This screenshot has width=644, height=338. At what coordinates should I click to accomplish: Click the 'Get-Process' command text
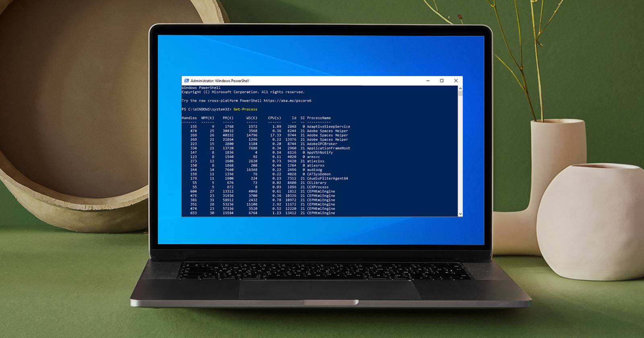tap(245, 109)
